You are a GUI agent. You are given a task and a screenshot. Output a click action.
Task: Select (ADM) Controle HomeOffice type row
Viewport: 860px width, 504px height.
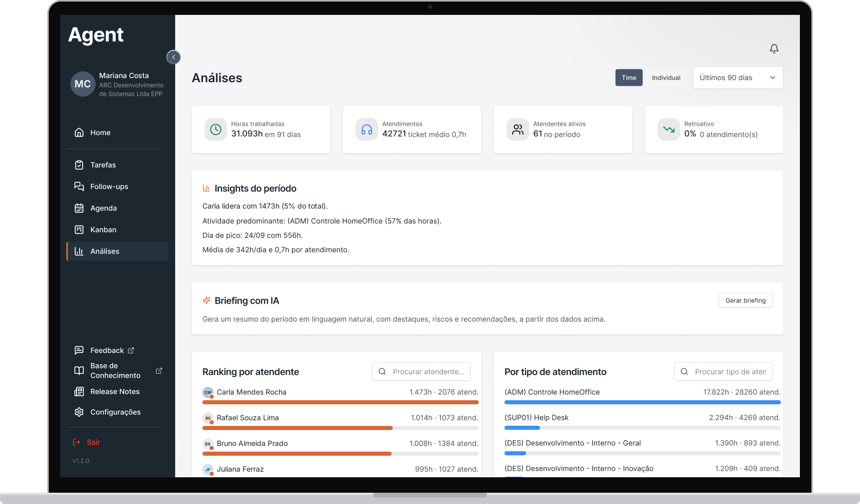tap(643, 396)
